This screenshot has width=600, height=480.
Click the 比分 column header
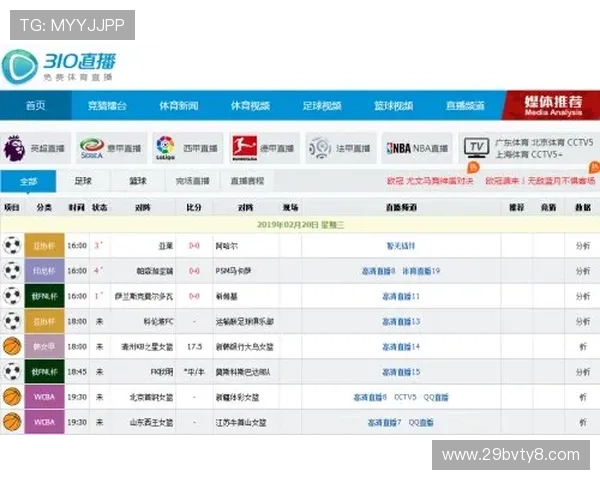click(194, 207)
